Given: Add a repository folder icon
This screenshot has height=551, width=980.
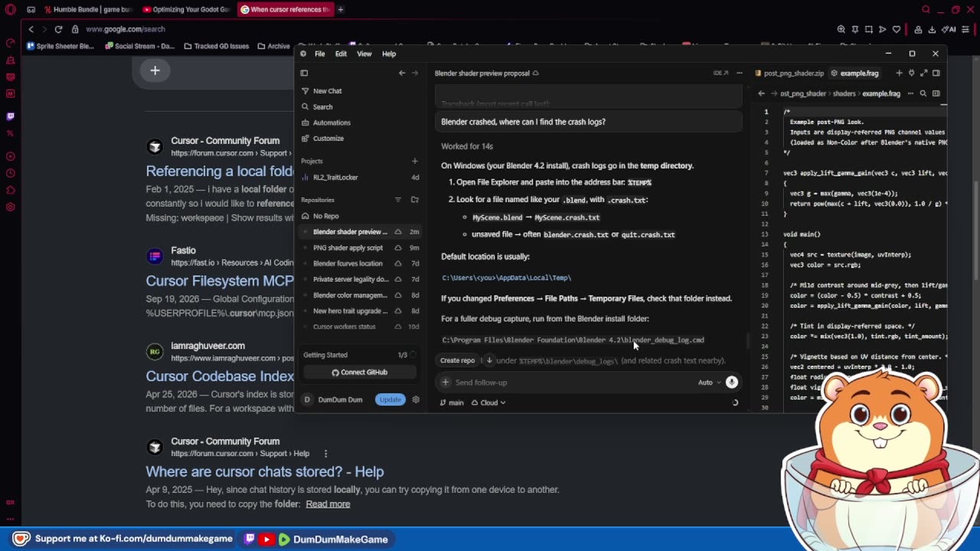Looking at the screenshot, I should [415, 200].
